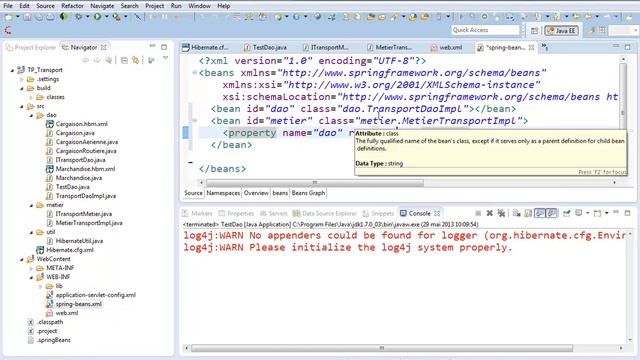Click the Java EE perspective button
The height and width of the screenshot is (360, 640).
(562, 31)
